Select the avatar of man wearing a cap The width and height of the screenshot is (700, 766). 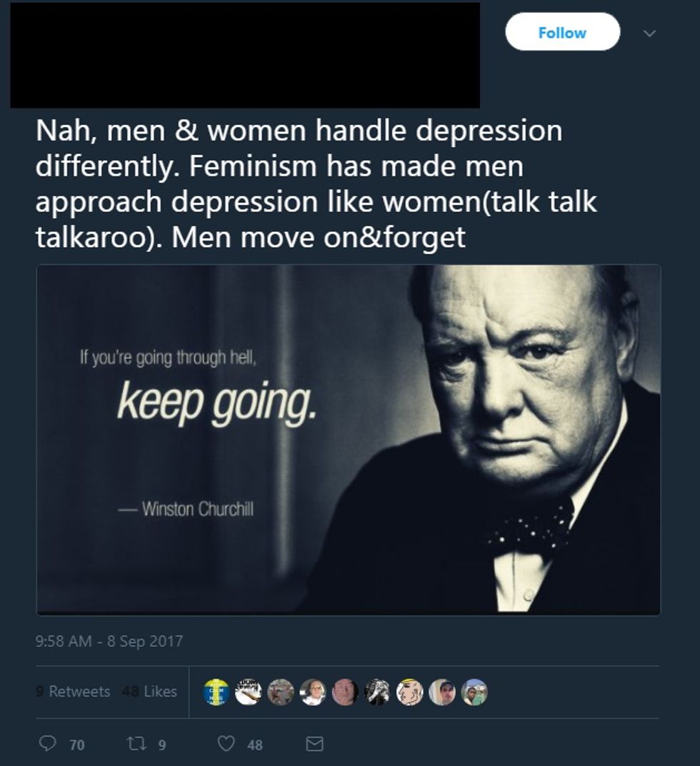point(442,692)
